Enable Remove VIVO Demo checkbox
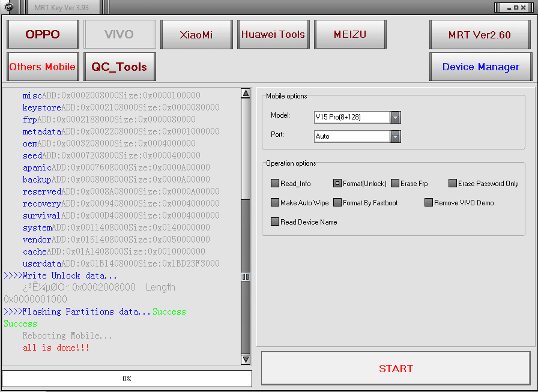This screenshot has width=538, height=392. (x=429, y=202)
